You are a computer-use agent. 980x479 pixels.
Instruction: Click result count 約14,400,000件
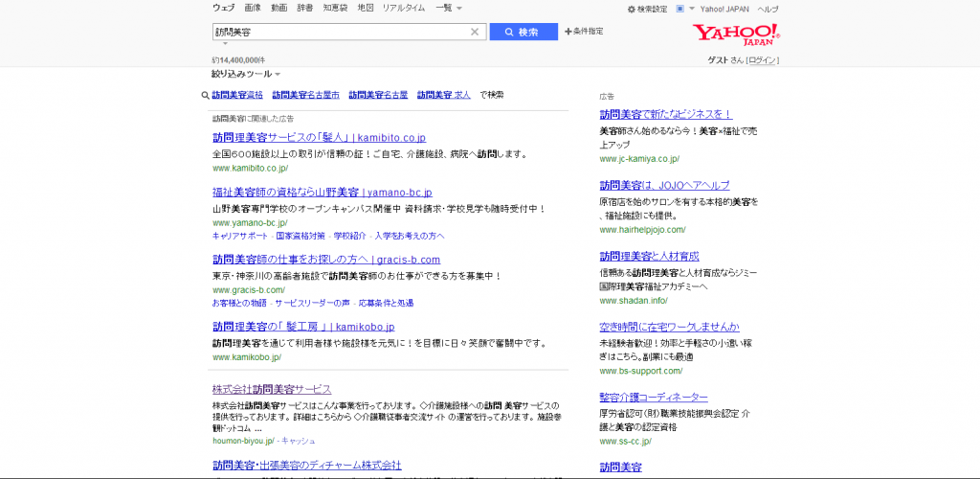238,60
